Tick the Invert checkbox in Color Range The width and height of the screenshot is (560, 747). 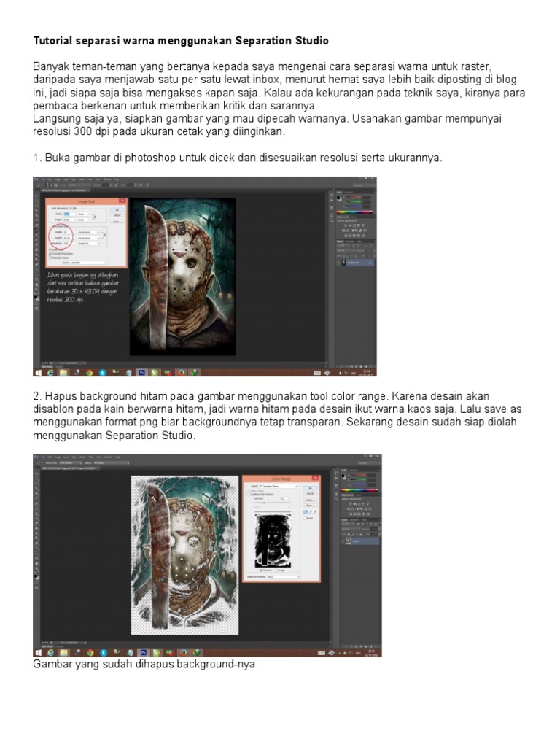(305, 519)
